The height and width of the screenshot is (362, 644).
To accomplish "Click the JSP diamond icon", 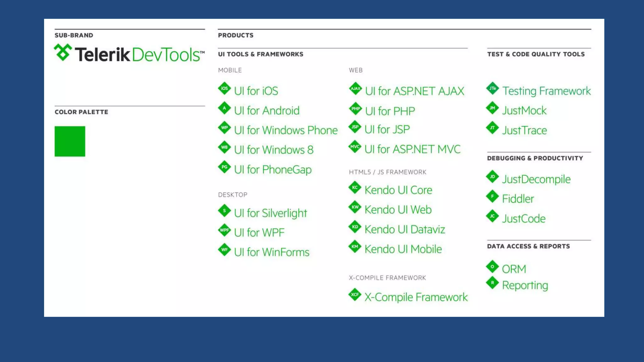I will click(x=355, y=127).
